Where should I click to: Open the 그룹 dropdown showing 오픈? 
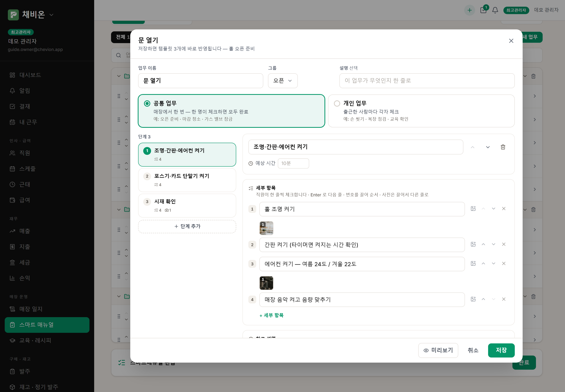click(x=282, y=81)
